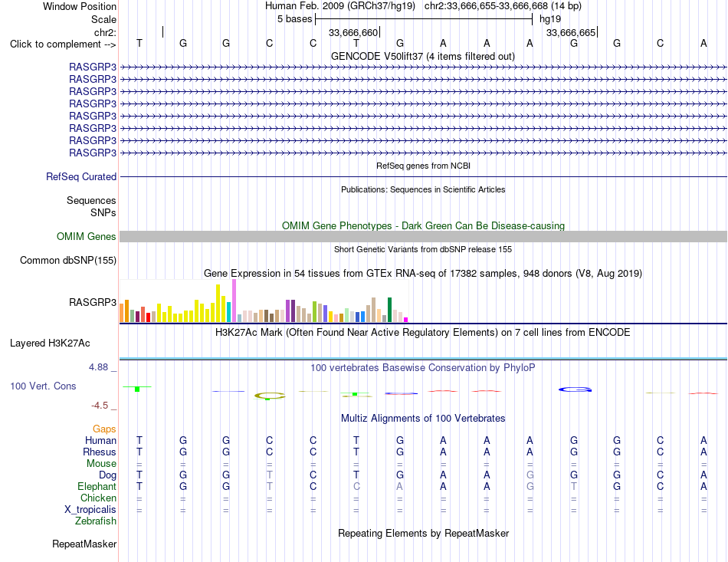Click the 33,666,660 coordinate marker

point(353,32)
